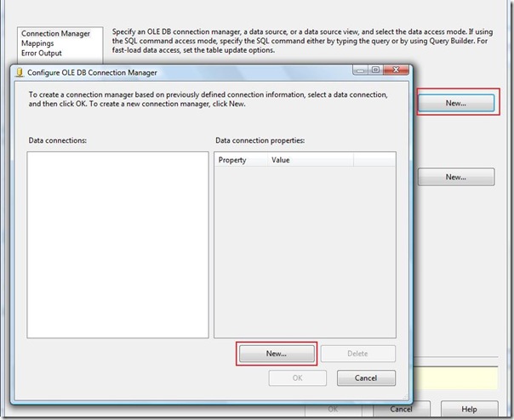Close the Configure OLE DB Connection Manager dialog
The width and height of the screenshot is (514, 420).
396,70
